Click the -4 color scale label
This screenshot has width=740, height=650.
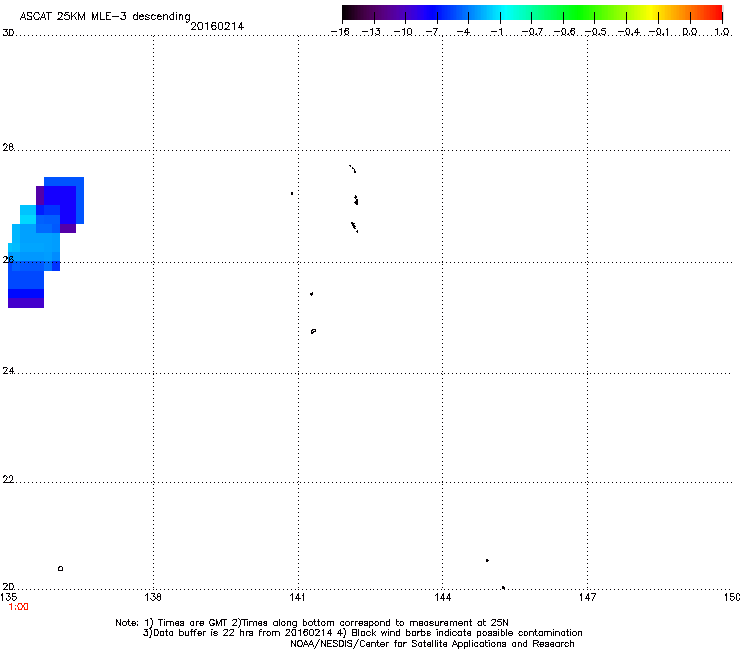coord(463,32)
